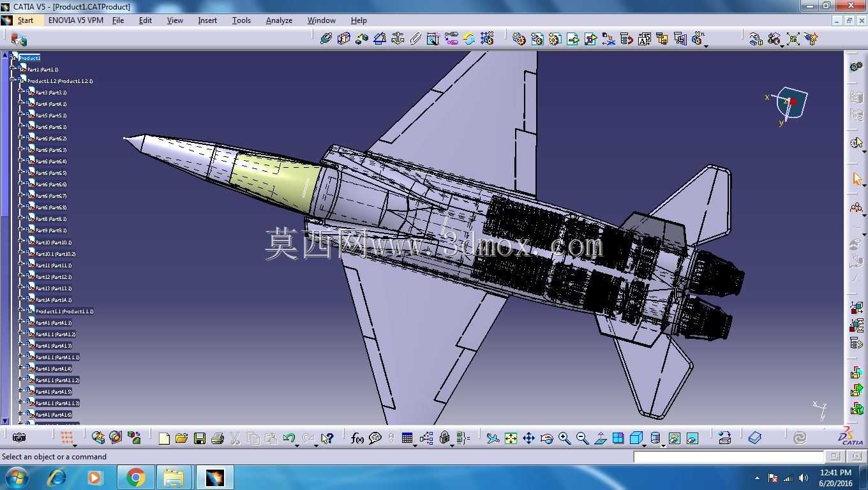Click the Normal View icon

[600, 438]
